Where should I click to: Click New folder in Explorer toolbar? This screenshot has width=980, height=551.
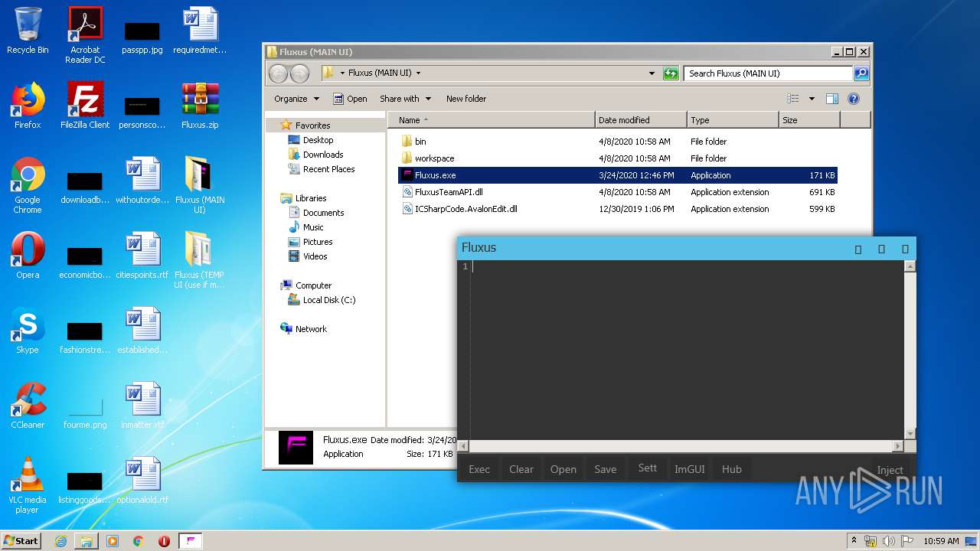point(466,99)
